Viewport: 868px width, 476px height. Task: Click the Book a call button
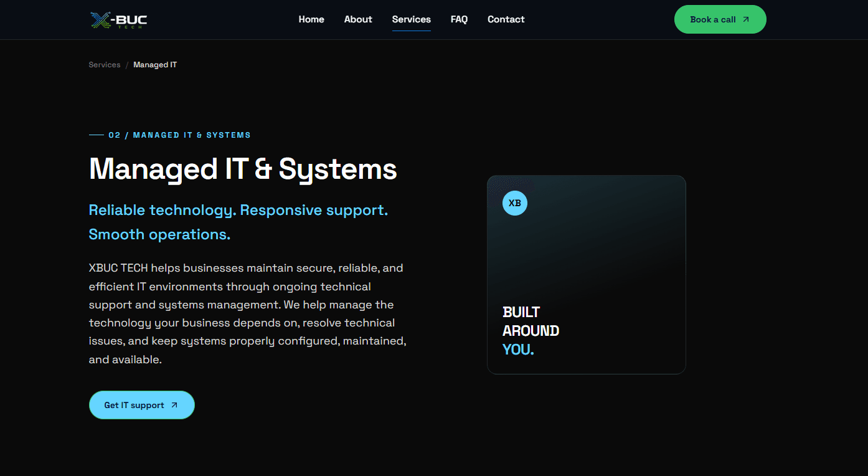point(720,19)
